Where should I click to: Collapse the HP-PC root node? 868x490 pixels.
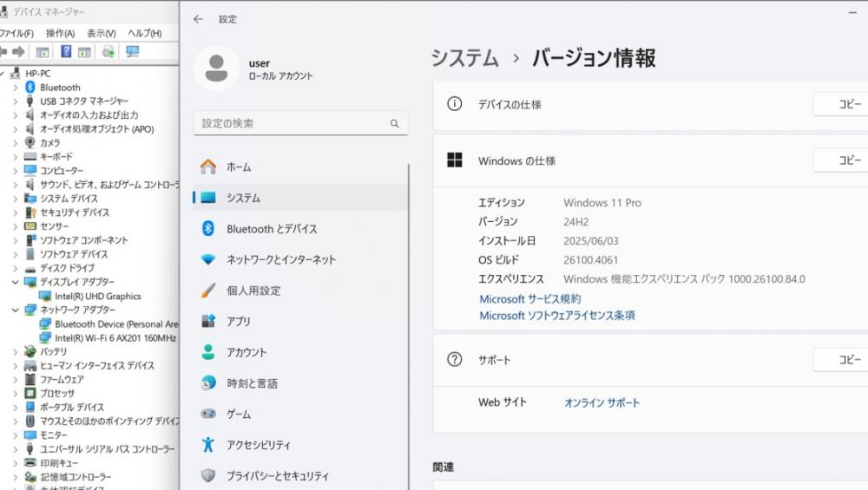pos(3,73)
